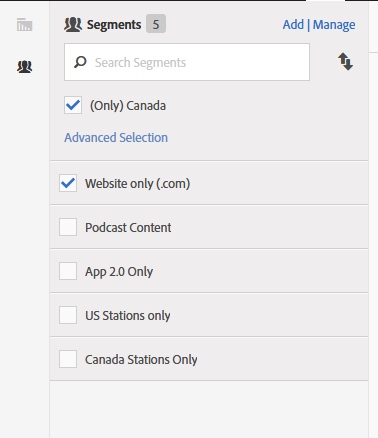378x438 pixels.
Task: Click the Segments panel title text
Action: [x=114, y=25]
